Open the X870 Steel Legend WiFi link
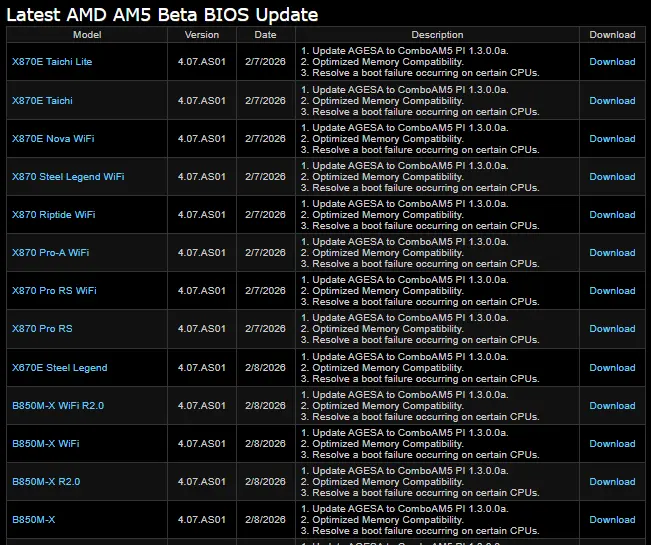Image resolution: width=651 pixels, height=545 pixels. click(x=68, y=177)
